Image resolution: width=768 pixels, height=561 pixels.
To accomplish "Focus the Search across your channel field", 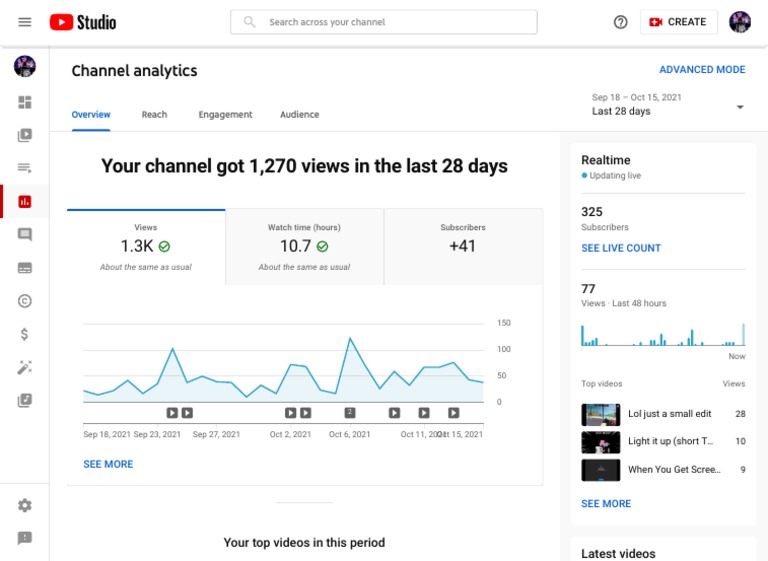I will [384, 22].
